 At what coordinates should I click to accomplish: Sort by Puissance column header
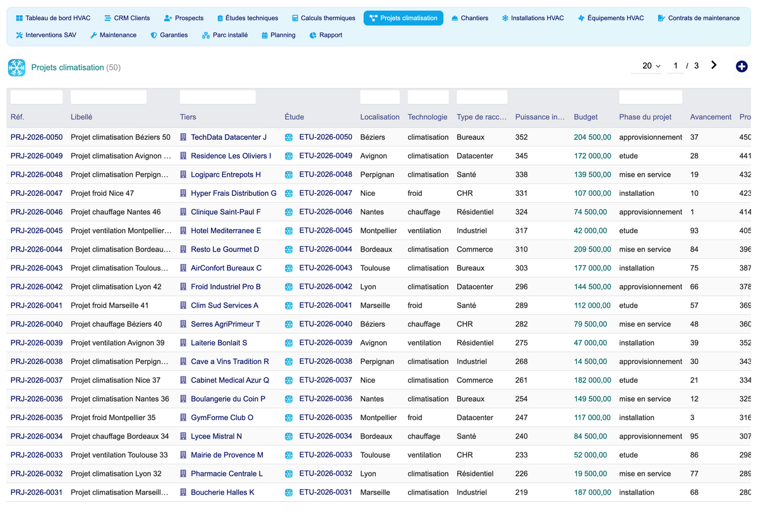(x=540, y=117)
